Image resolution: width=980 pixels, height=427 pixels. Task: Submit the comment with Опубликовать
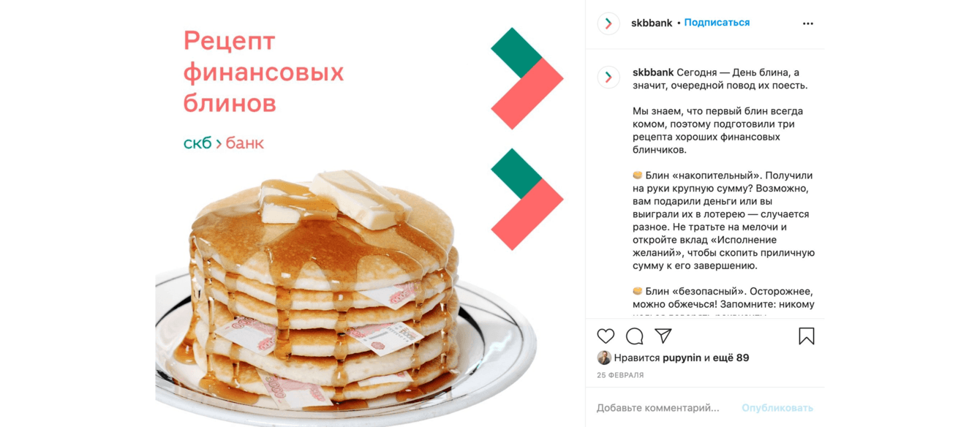click(777, 408)
